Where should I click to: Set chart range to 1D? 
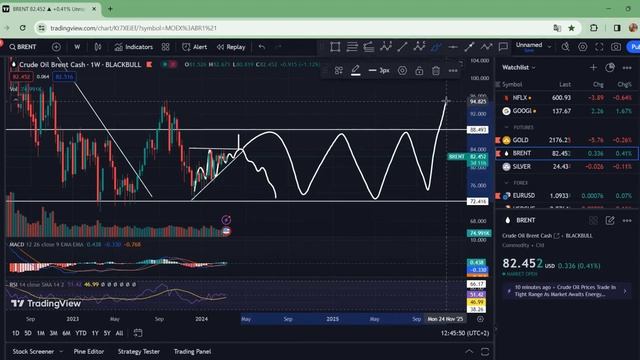coord(16,333)
